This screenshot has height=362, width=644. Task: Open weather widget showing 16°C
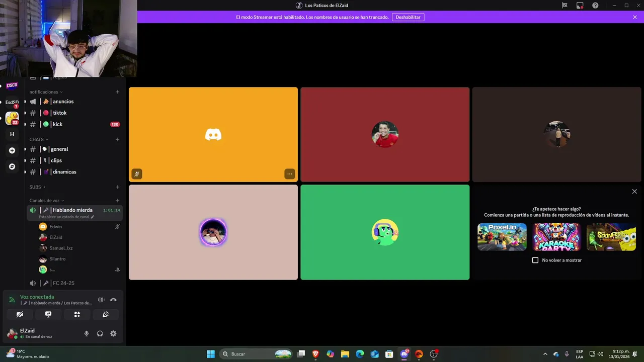pos(28,354)
